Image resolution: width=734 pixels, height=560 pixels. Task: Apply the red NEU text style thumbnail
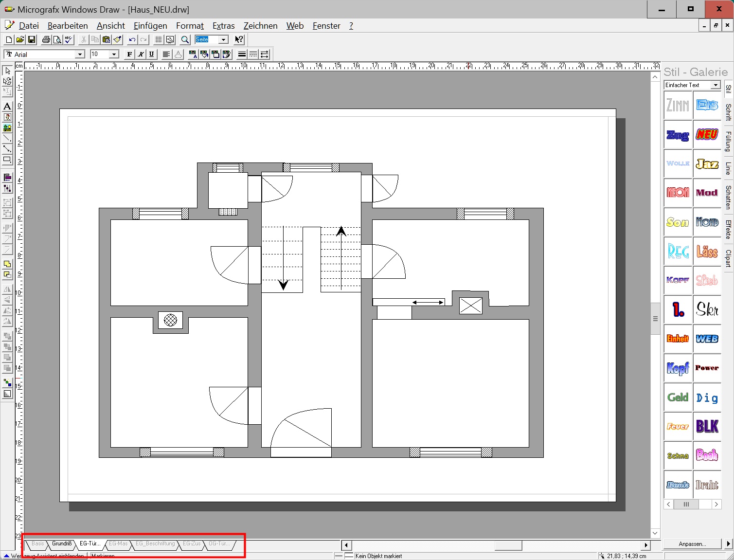tap(707, 134)
